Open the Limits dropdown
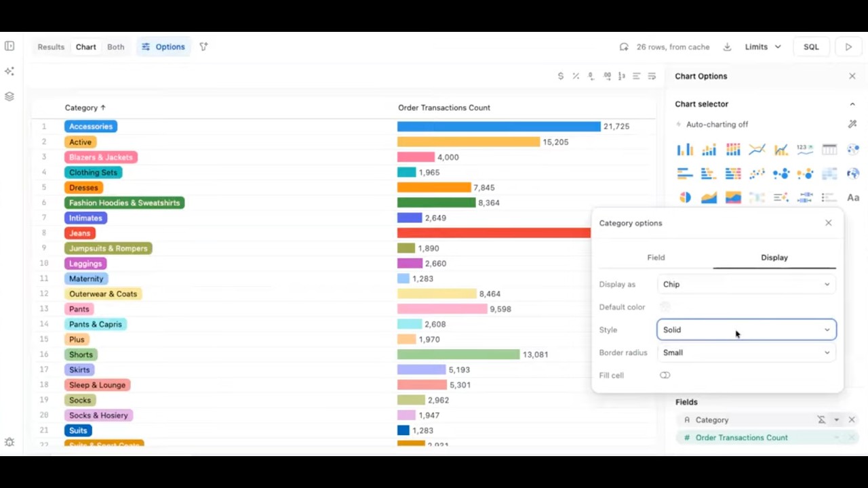The height and width of the screenshot is (488, 868). click(763, 47)
